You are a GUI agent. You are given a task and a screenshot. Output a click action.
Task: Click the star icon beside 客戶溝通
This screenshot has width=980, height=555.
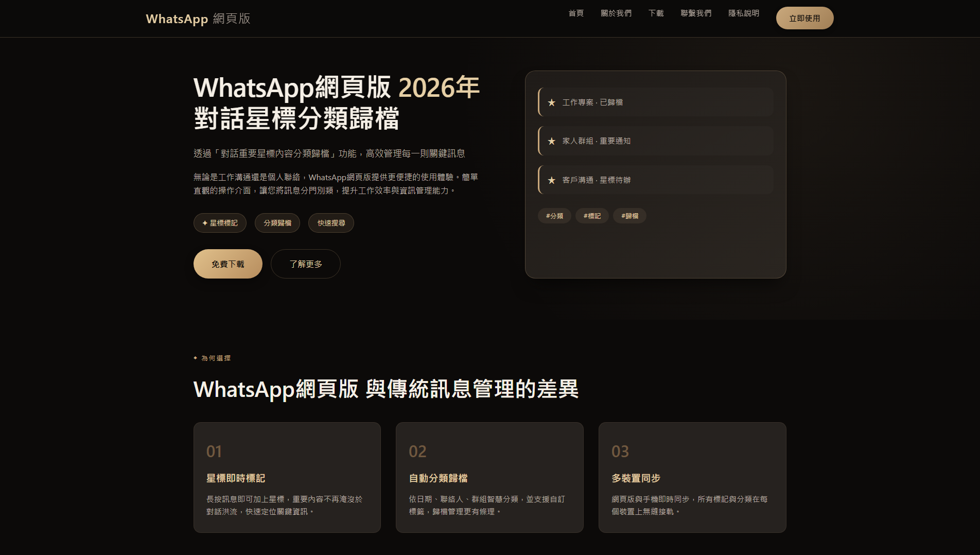(x=552, y=180)
